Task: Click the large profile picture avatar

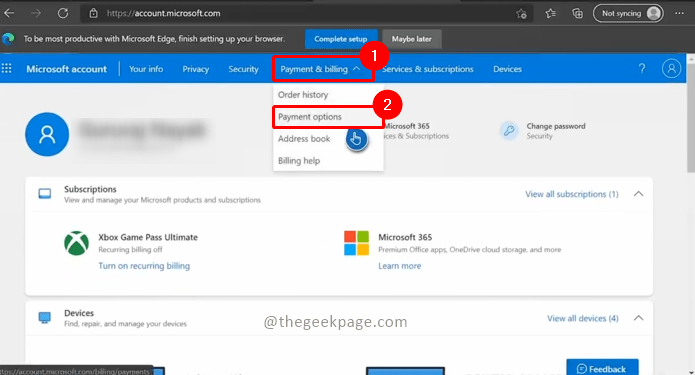Action: 47,134
